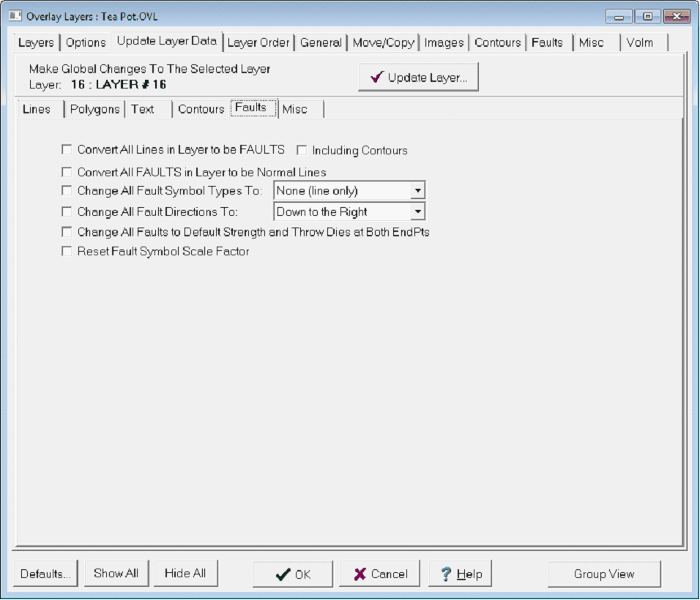Switch to the Layer Order tab
700x600 pixels.
(258, 42)
